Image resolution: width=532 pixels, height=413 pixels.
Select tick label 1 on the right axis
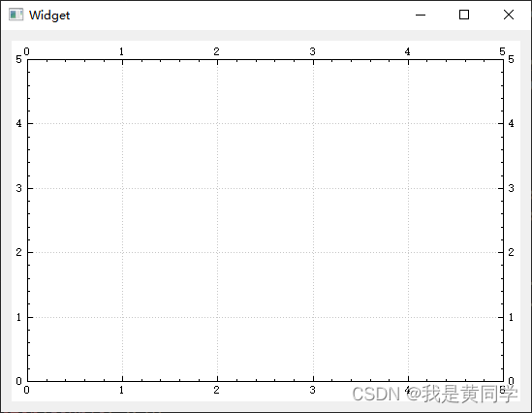(512, 317)
